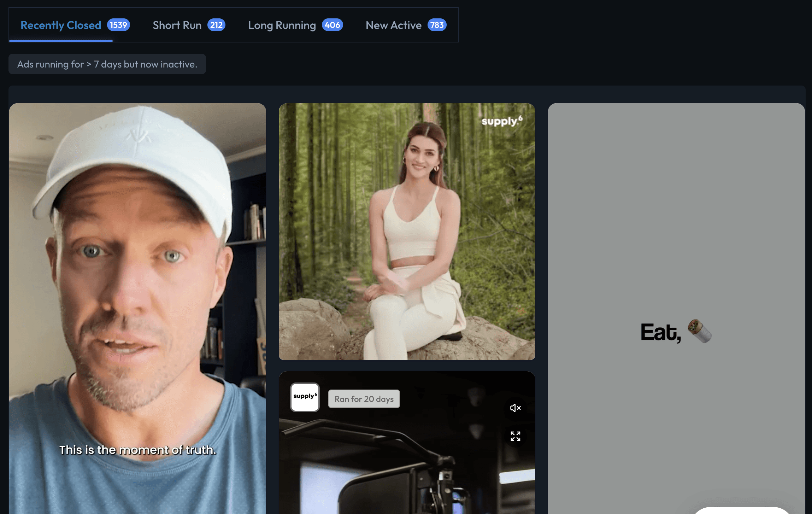Click the 212 count badge
The width and height of the screenshot is (812, 514).
(216, 25)
